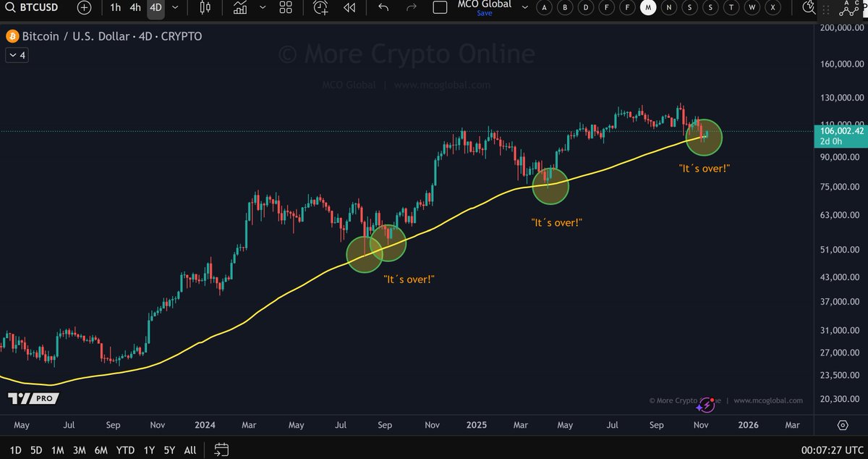This screenshot has width=868, height=459.
Task: Select layout shortcut X
Action: tap(775, 8)
